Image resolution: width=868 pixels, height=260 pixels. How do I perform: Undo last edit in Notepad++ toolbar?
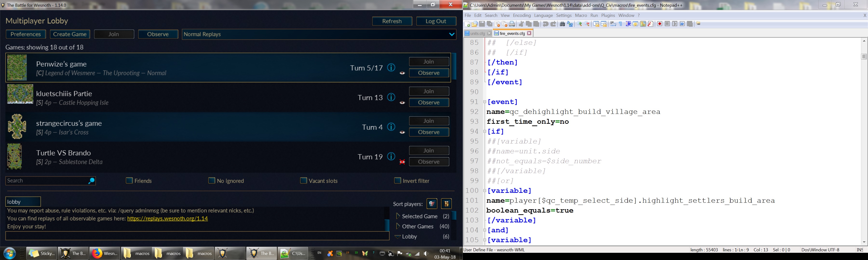point(546,24)
